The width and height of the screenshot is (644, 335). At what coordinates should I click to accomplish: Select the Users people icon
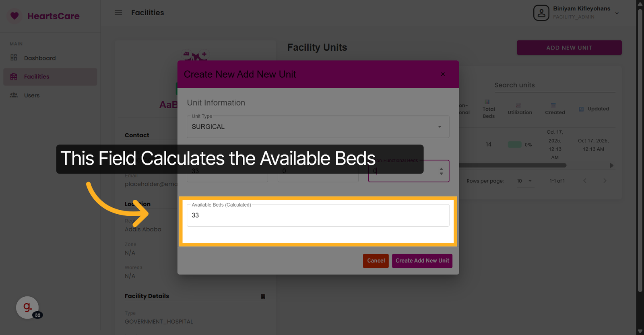pyautogui.click(x=14, y=95)
